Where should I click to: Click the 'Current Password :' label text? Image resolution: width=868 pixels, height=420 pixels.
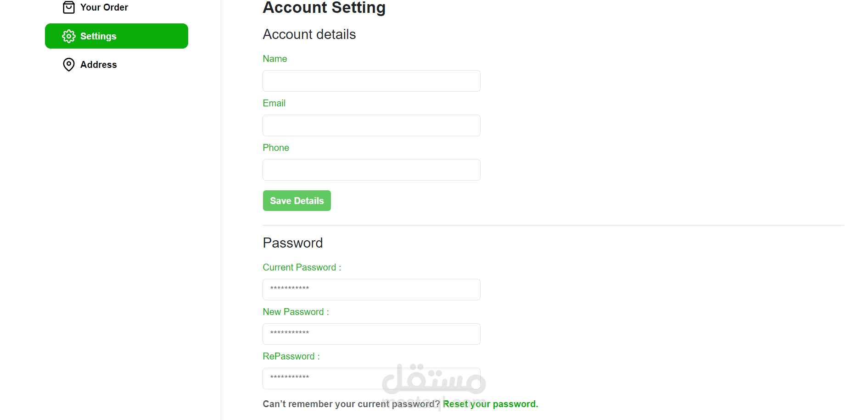(x=302, y=267)
